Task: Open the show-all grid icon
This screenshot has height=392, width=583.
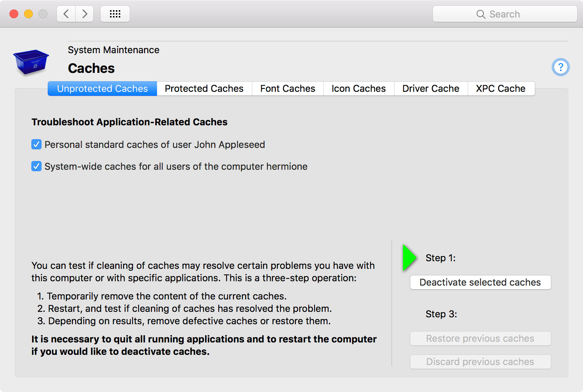Action: 115,14
